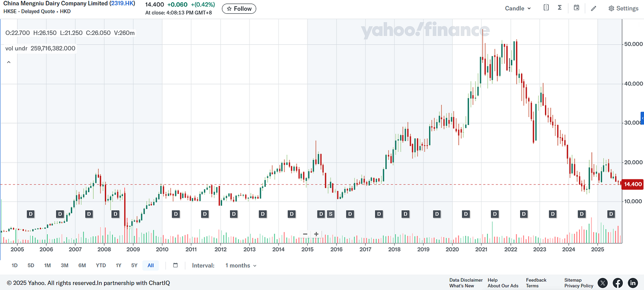This screenshot has width=644, height=290.
Task: Click the star Follow button
Action: [x=239, y=8]
